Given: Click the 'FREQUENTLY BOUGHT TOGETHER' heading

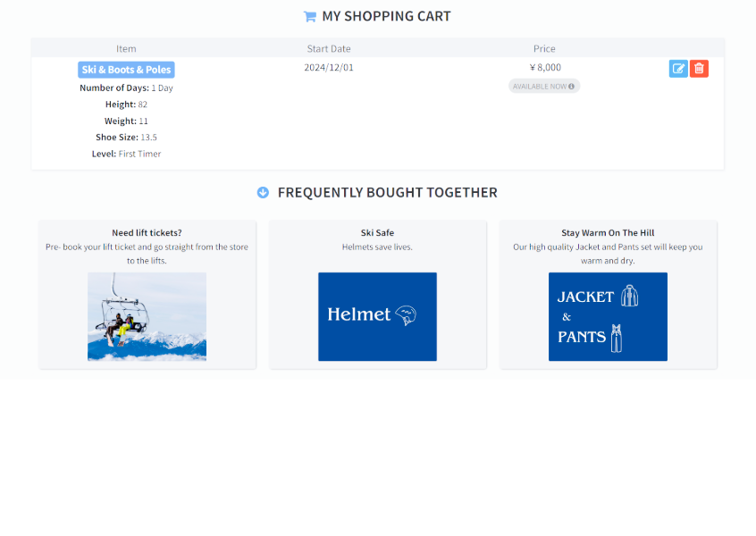Looking at the screenshot, I should pyautogui.click(x=388, y=192).
